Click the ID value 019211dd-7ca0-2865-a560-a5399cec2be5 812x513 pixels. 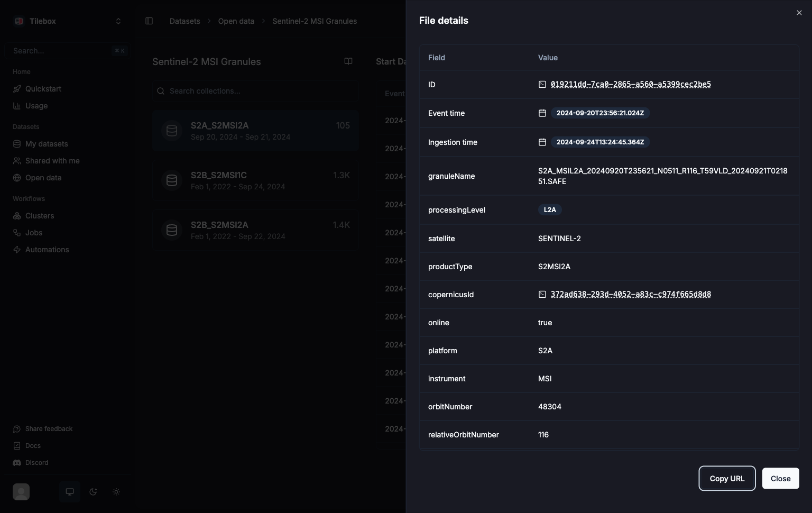(x=631, y=84)
